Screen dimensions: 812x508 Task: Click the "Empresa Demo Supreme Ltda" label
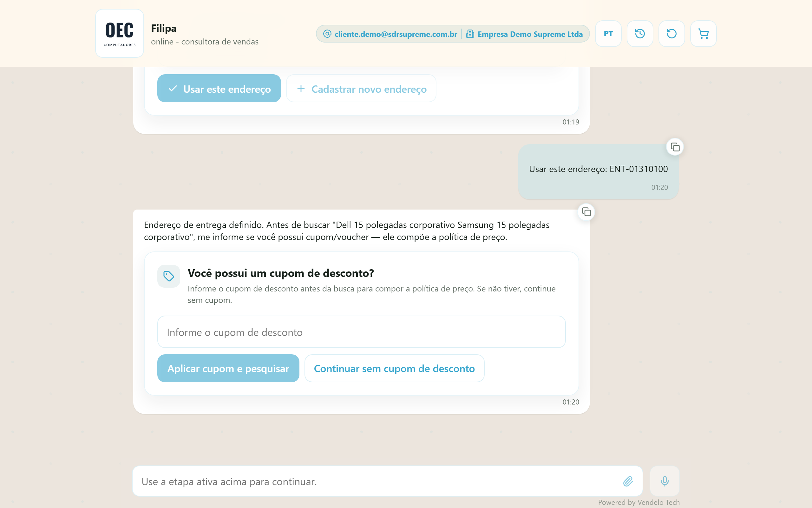[530, 34]
